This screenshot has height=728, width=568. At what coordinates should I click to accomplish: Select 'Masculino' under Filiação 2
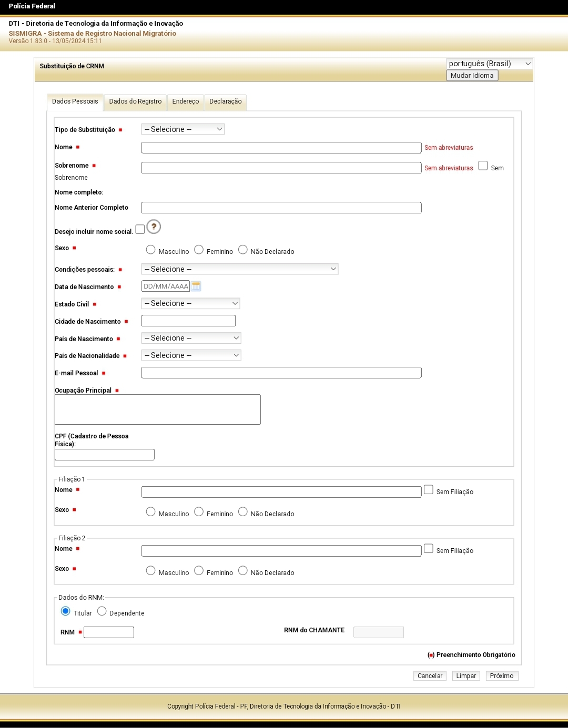[x=151, y=570]
